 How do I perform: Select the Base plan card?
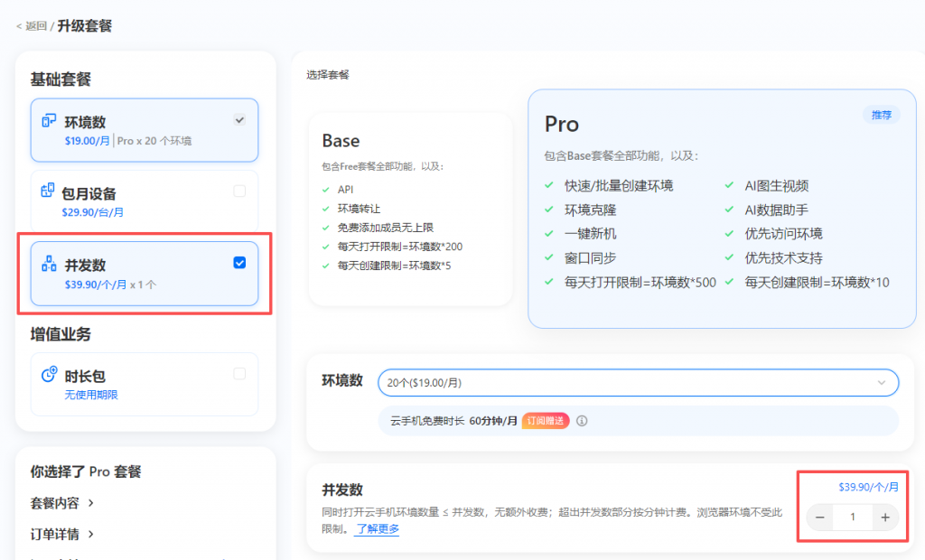(410, 208)
